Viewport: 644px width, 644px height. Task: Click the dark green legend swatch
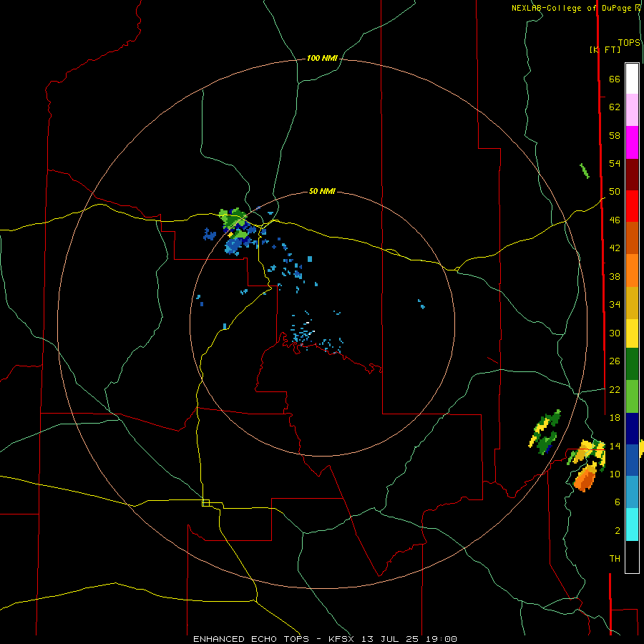632,364
